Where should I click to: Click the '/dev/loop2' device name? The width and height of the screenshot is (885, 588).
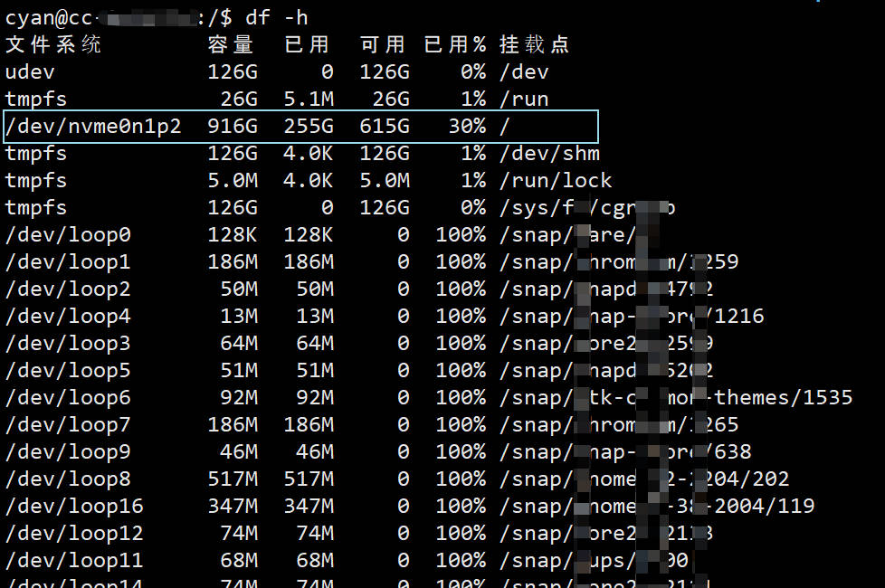(x=68, y=289)
